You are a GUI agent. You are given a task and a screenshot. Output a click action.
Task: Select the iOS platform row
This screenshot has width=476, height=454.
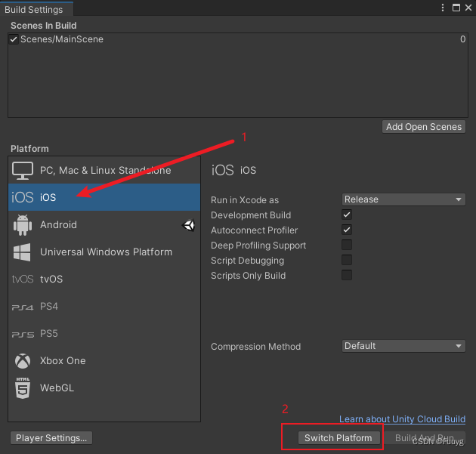click(x=104, y=197)
